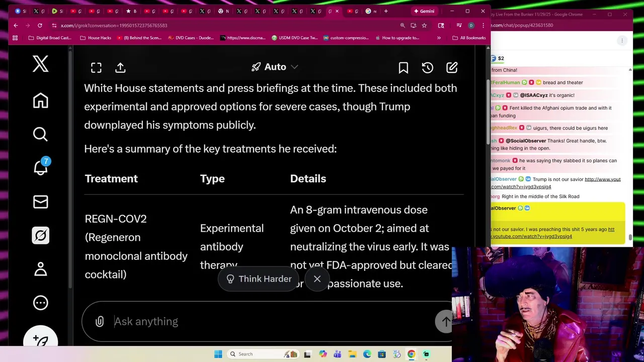This screenshot has width=644, height=362.
Task: Open the chat popup three-dot menu
Action: [622, 41]
